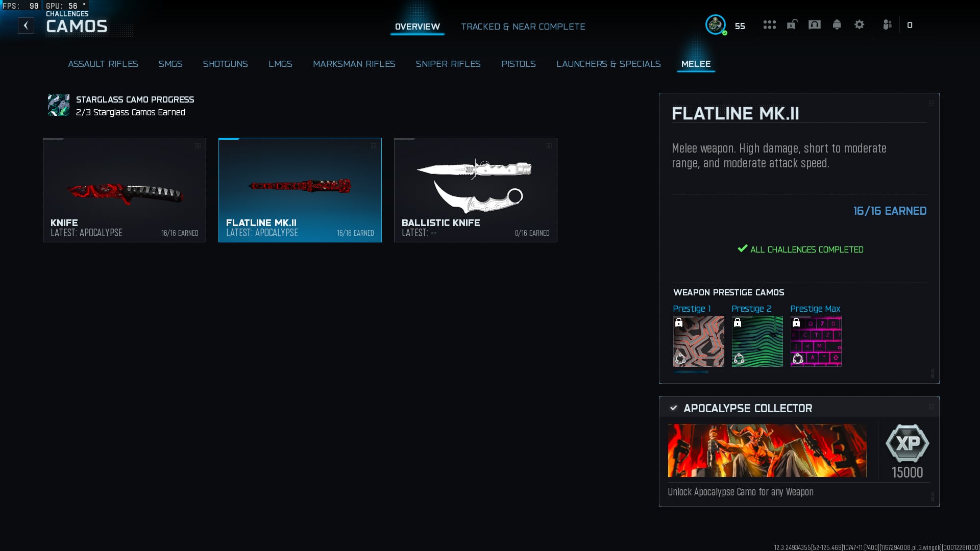This screenshot has height=551, width=980.
Task: Open the Assault Rifles category
Action: click(103, 64)
